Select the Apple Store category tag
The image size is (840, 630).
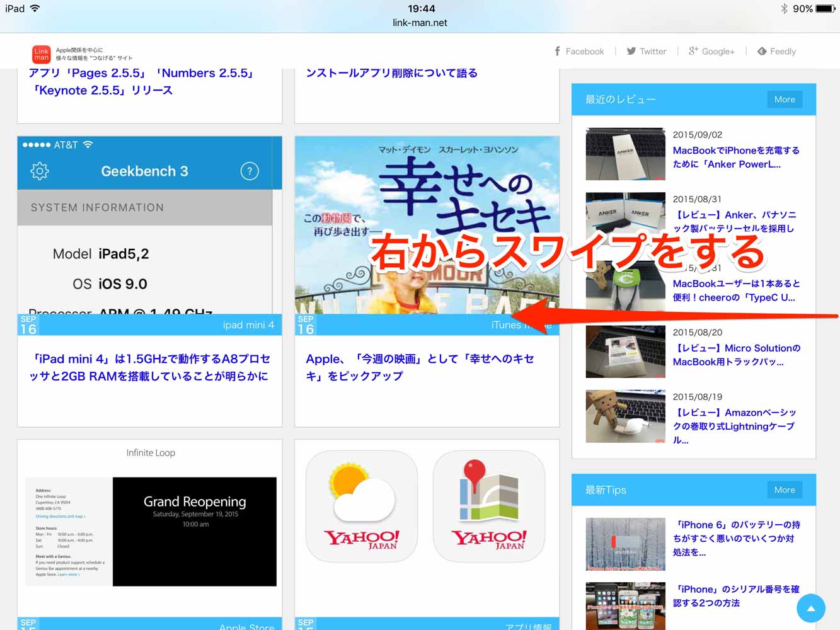tap(247, 626)
